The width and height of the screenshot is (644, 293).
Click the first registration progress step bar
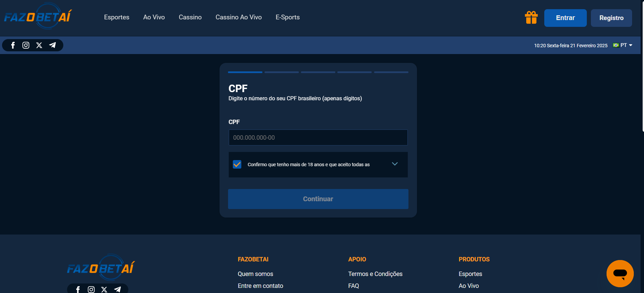245,72
